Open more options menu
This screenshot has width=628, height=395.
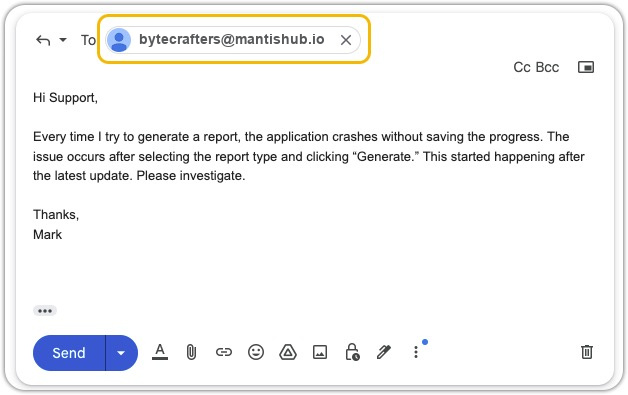(x=416, y=352)
